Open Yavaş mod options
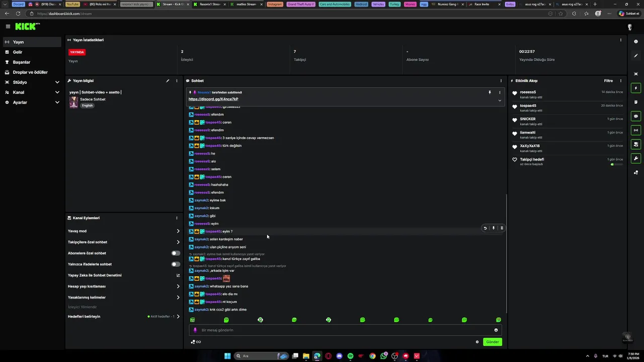This screenshot has width=644, height=362. click(124, 231)
